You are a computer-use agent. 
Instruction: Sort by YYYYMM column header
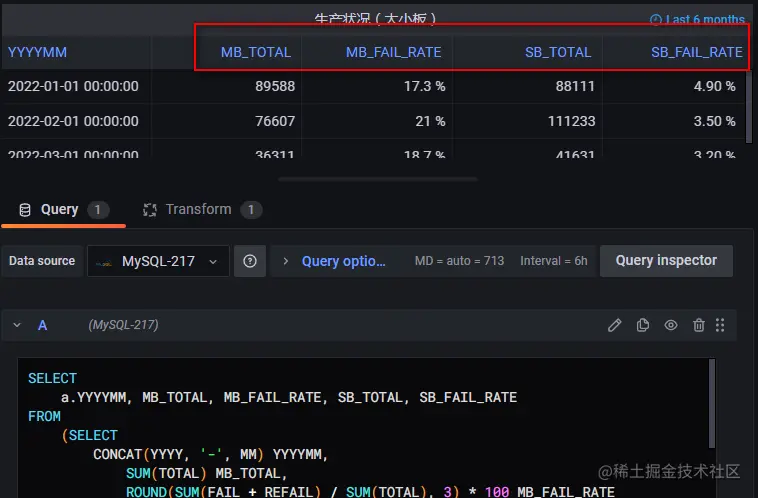tap(38, 52)
